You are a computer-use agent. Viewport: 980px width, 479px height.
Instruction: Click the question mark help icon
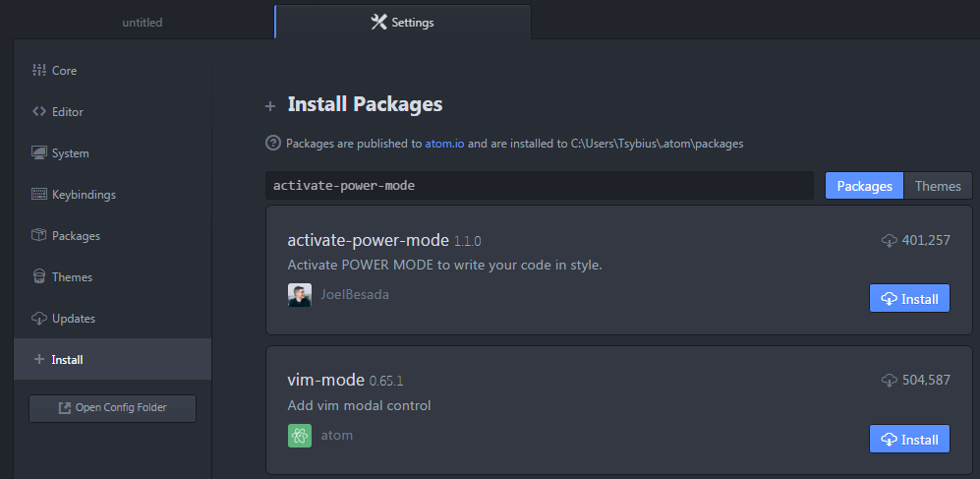[x=273, y=144]
